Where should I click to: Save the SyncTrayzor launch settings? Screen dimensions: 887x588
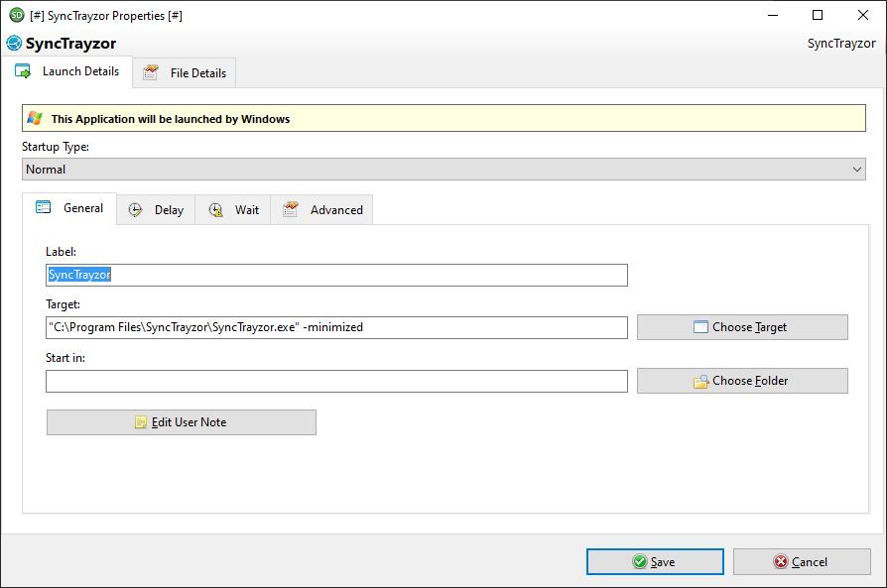[655, 561]
